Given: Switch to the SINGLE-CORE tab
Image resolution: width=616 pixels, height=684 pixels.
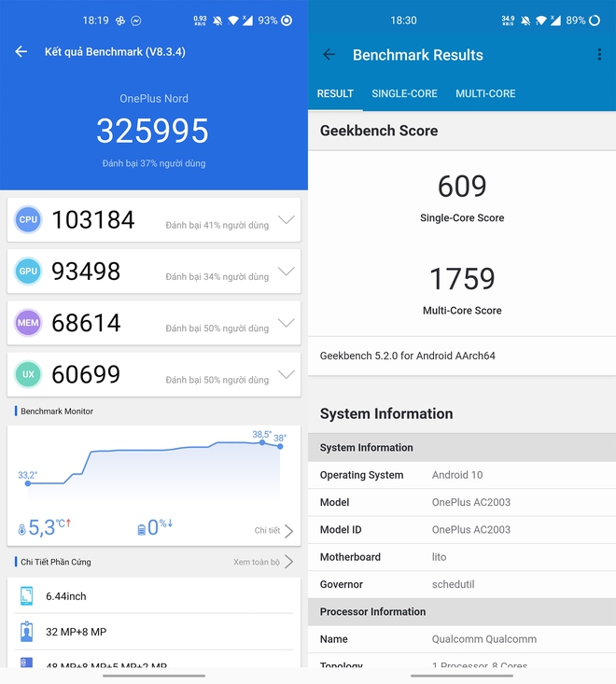Looking at the screenshot, I should (404, 94).
